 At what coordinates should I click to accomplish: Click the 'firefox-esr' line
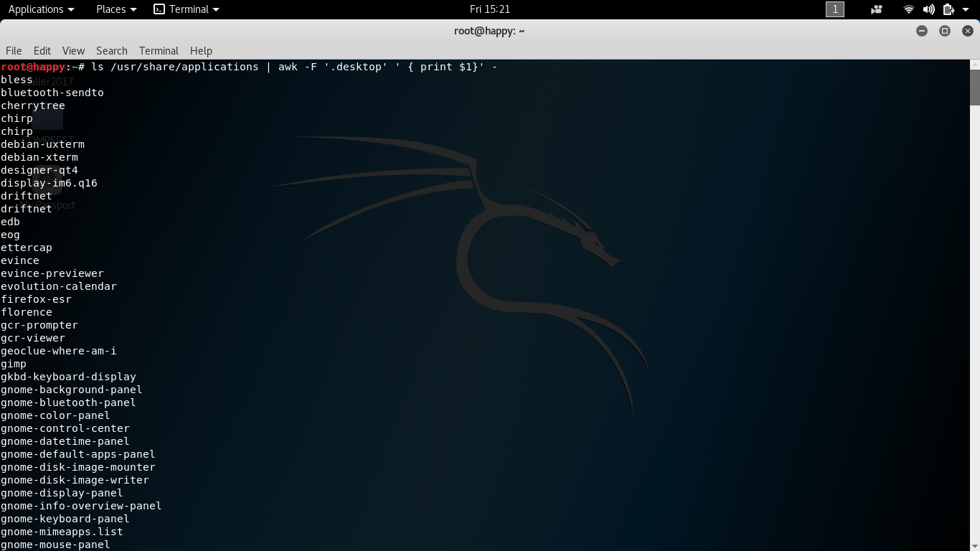pos(36,299)
